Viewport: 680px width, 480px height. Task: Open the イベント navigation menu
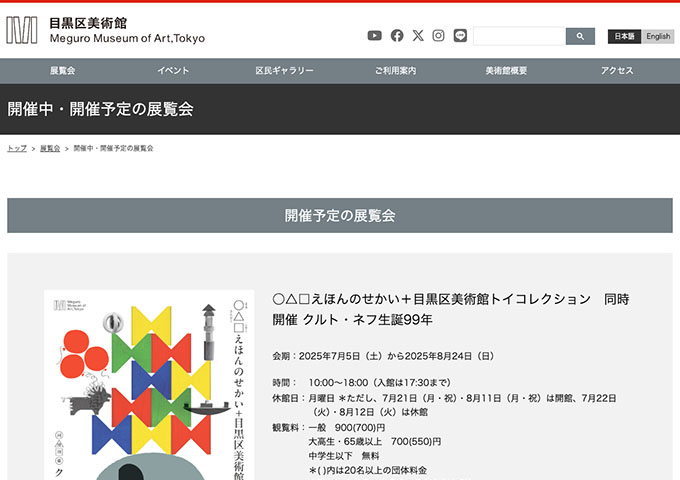point(173,71)
